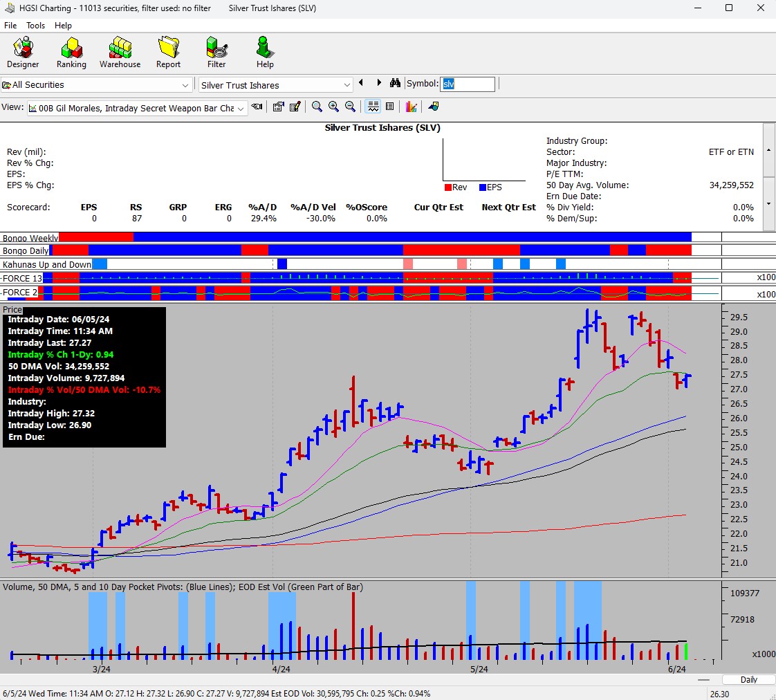Click the 26.30 status bar value
776x700 pixels.
pos(719,694)
